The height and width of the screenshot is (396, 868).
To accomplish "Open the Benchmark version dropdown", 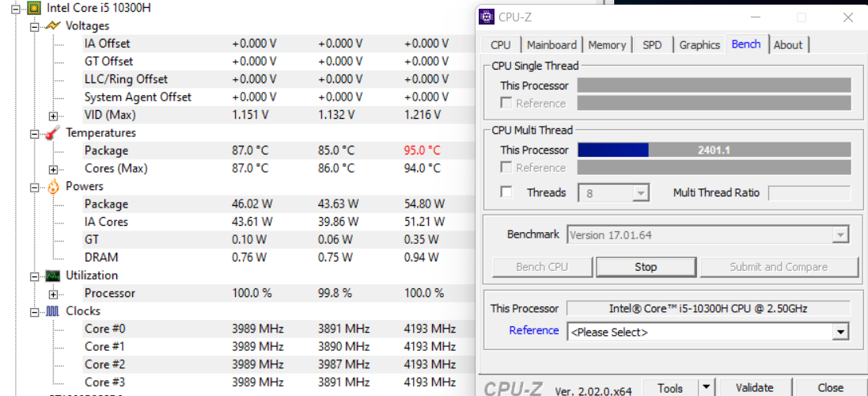I will tap(841, 235).
